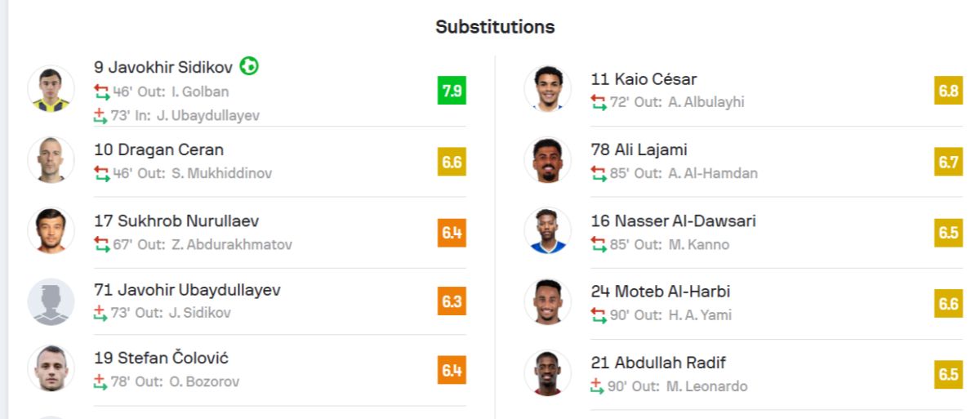Click the injury substitution icon next to J. Ubaydullayev
This screenshot has width=980, height=419.
[x=100, y=115]
